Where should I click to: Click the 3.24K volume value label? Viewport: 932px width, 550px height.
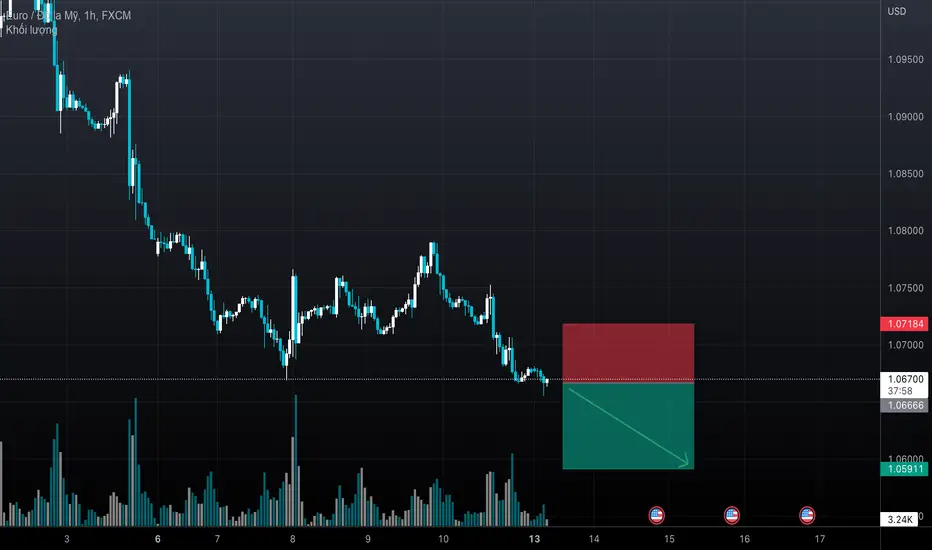coord(899,520)
